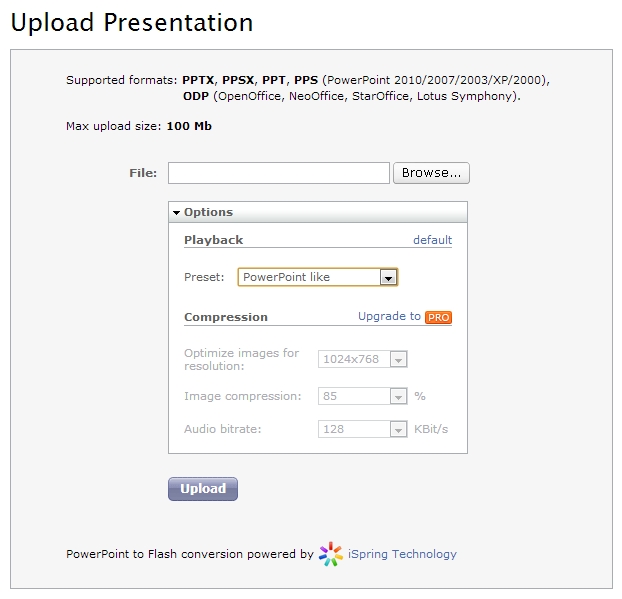Click the iSpring colorful logo icon
The width and height of the screenshot is (622, 599).
click(330, 554)
